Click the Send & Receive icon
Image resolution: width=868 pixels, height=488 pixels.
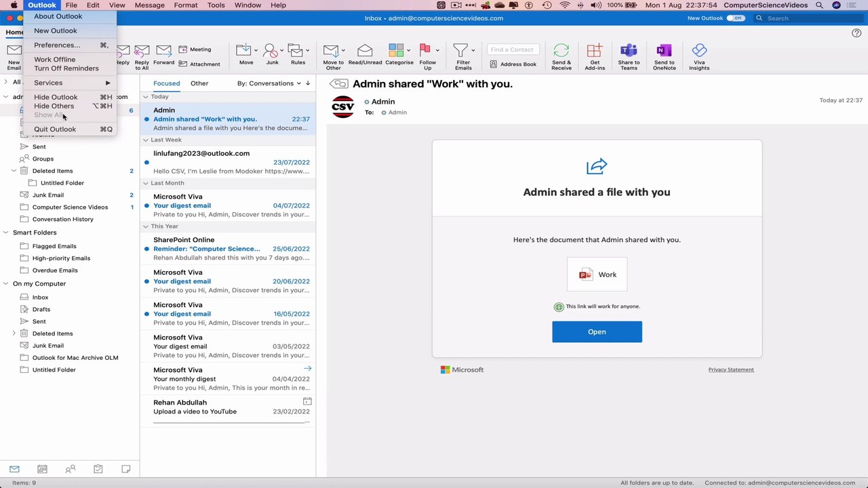[561, 50]
